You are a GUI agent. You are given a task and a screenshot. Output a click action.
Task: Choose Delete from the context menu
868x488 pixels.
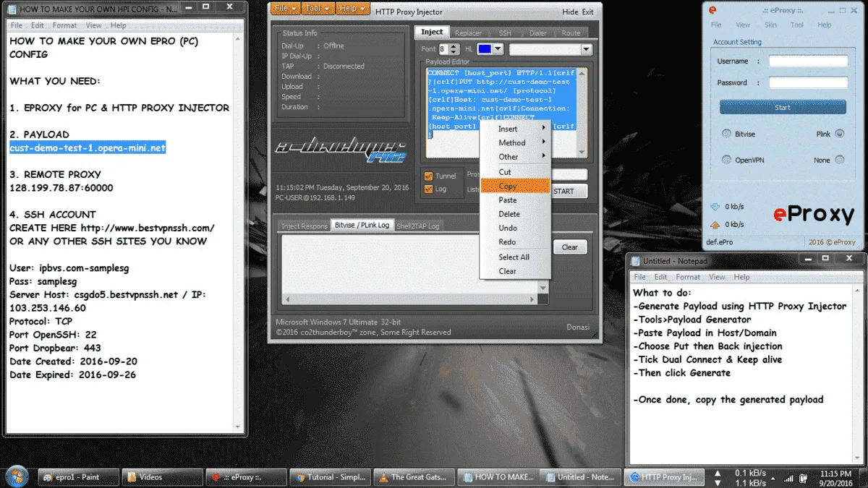click(515, 214)
